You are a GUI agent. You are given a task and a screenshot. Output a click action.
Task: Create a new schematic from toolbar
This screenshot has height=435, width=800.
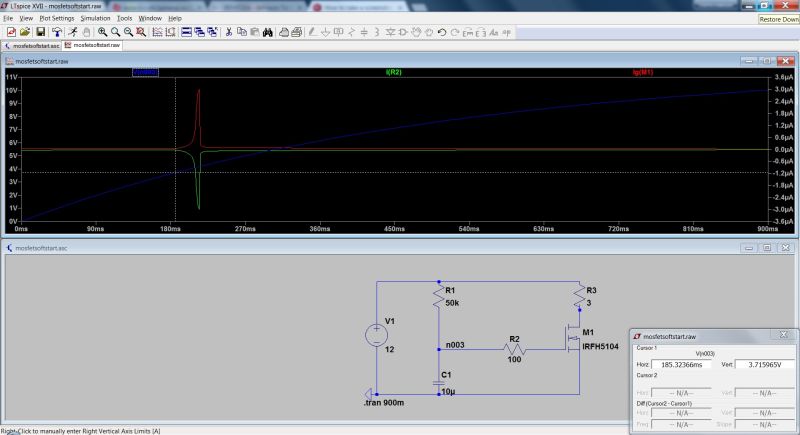(x=11, y=32)
